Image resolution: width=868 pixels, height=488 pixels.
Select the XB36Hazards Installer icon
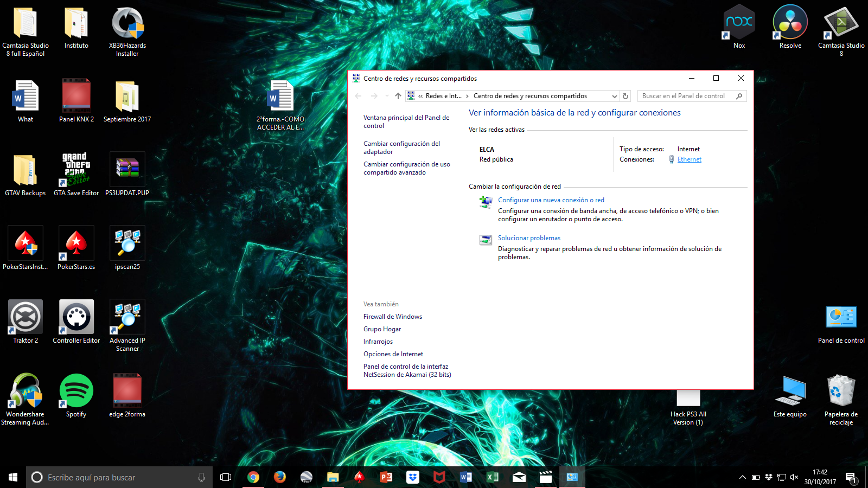pos(127,31)
